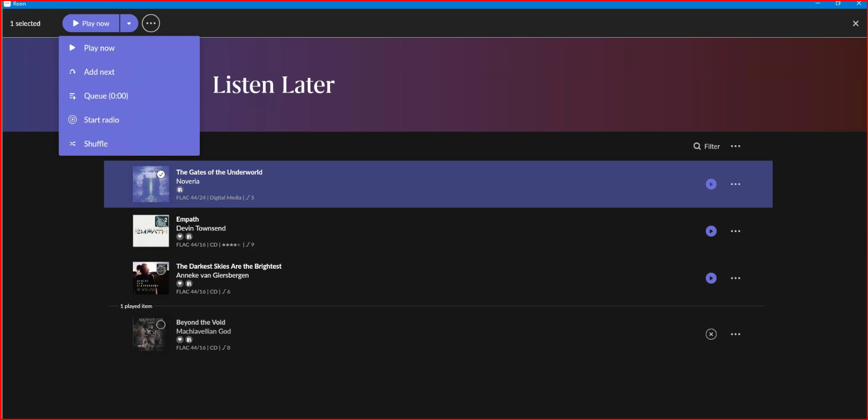Viewport: 868px width, 420px height.
Task: Close the selection bar with the X
Action: coord(855,23)
